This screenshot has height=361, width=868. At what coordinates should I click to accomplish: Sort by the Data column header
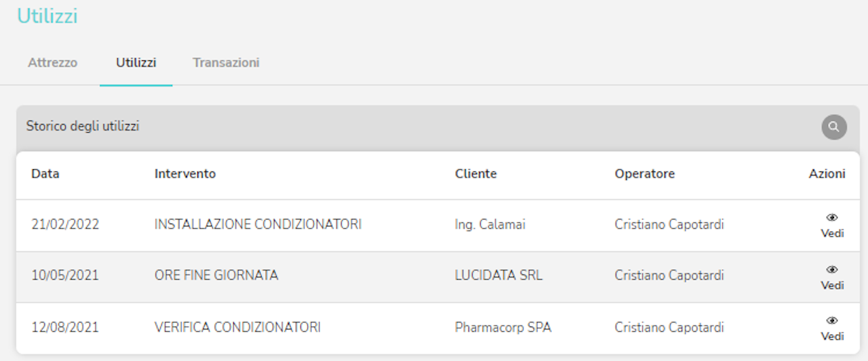click(45, 174)
